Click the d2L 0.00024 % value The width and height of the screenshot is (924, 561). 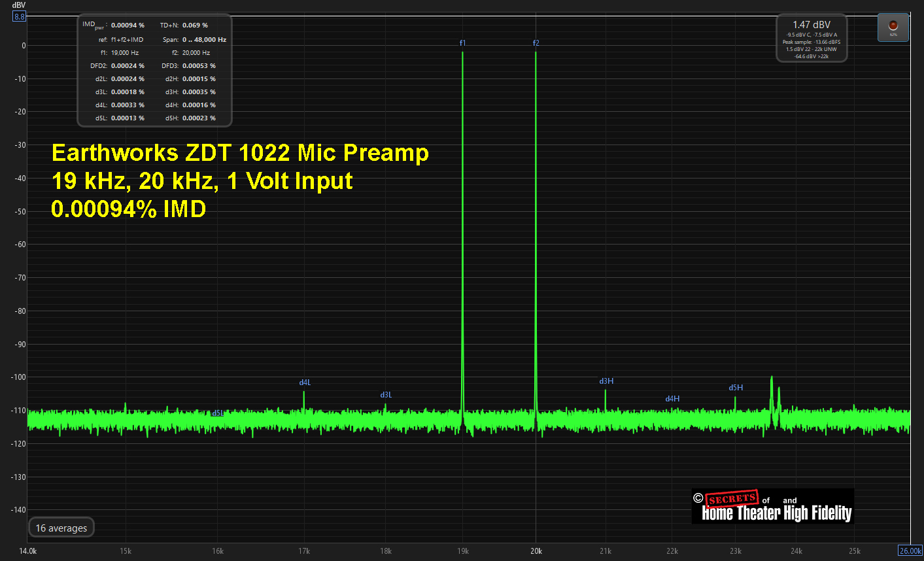[x=128, y=79]
